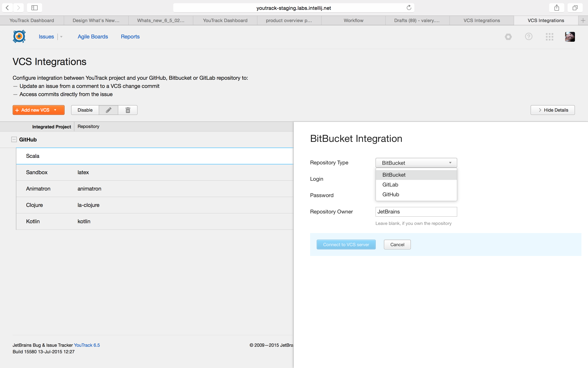The width and height of the screenshot is (588, 368).
Task: Click the trash delete VCS icon
Action: pyautogui.click(x=128, y=110)
